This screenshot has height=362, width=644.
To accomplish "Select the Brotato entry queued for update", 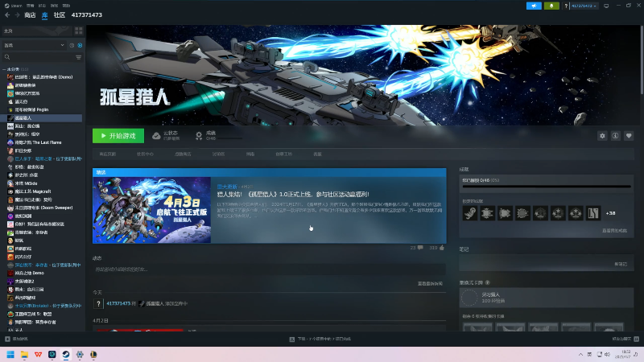I will pos(44,306).
